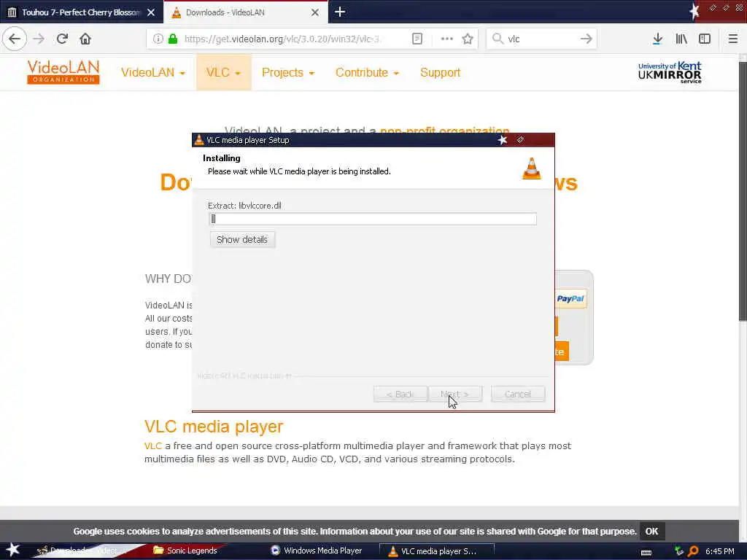Click the Start star icon on the taskbar
The height and width of the screenshot is (560, 747).
[x=13, y=550]
